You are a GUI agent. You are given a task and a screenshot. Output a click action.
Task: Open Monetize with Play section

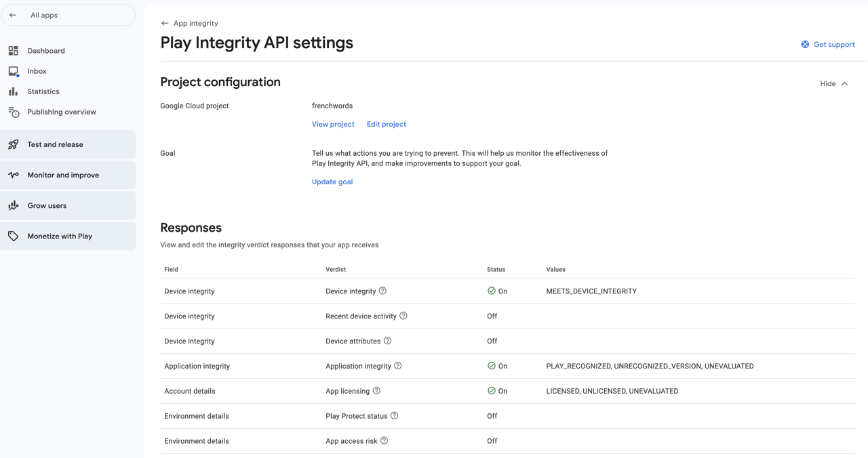click(60, 236)
